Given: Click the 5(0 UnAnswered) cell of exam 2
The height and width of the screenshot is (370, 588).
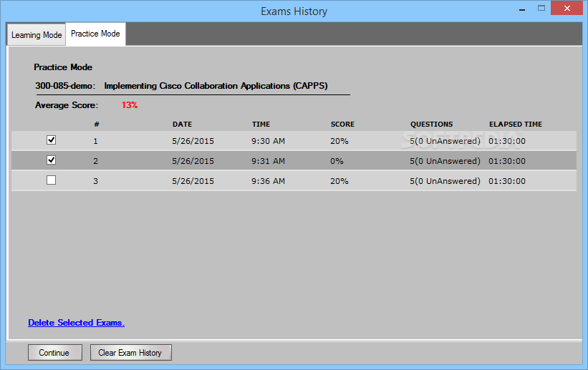Looking at the screenshot, I should coord(445,161).
